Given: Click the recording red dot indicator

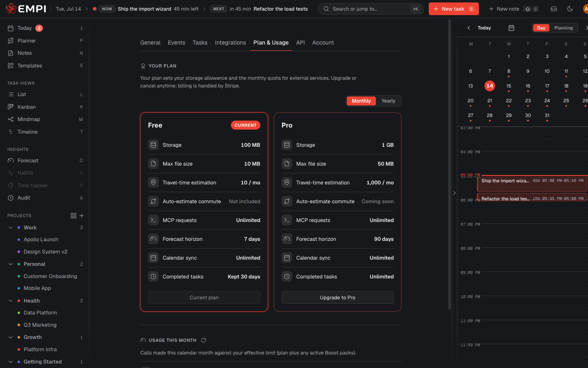Looking at the screenshot, I should point(95,9).
